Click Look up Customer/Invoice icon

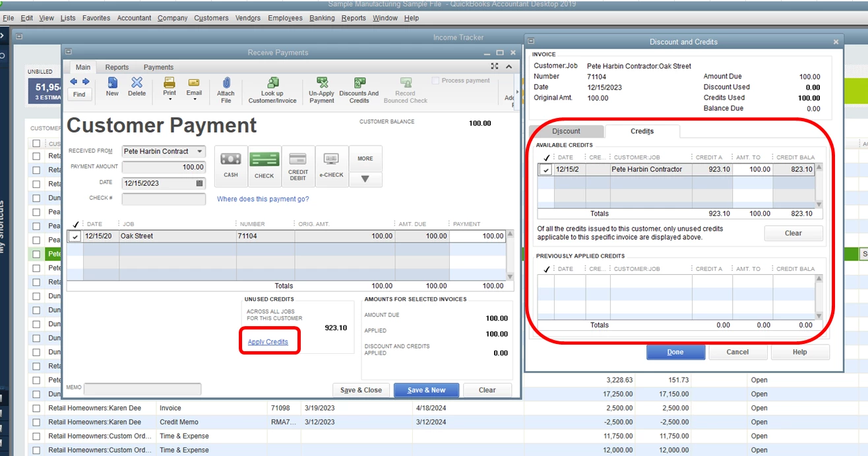(272, 90)
